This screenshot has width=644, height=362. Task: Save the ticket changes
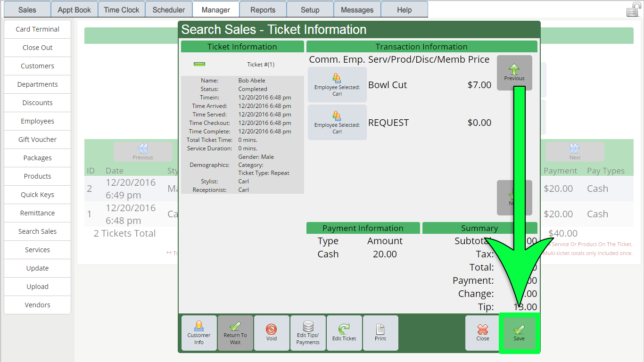tap(519, 333)
